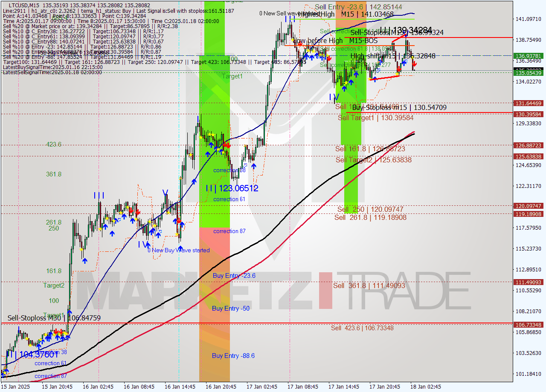Screen dimensions: 546x392
Task: Click the 'Sell Target2 | 125.63838' label
Action: [x=374, y=160]
